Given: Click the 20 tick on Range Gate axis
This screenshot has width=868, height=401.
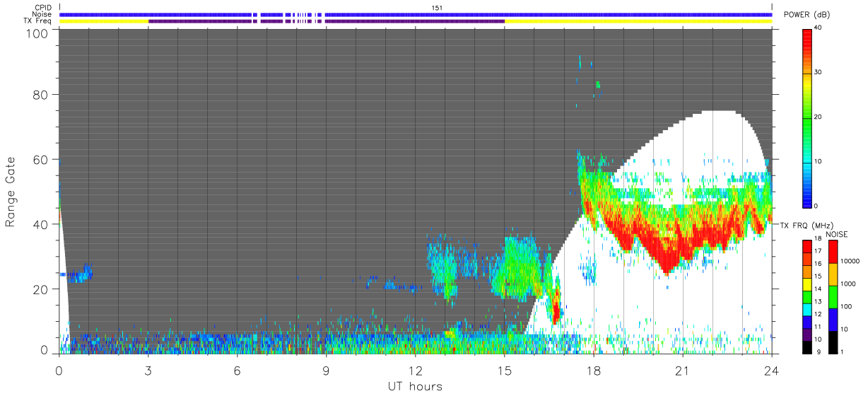Looking at the screenshot, I should pyautogui.click(x=41, y=289).
